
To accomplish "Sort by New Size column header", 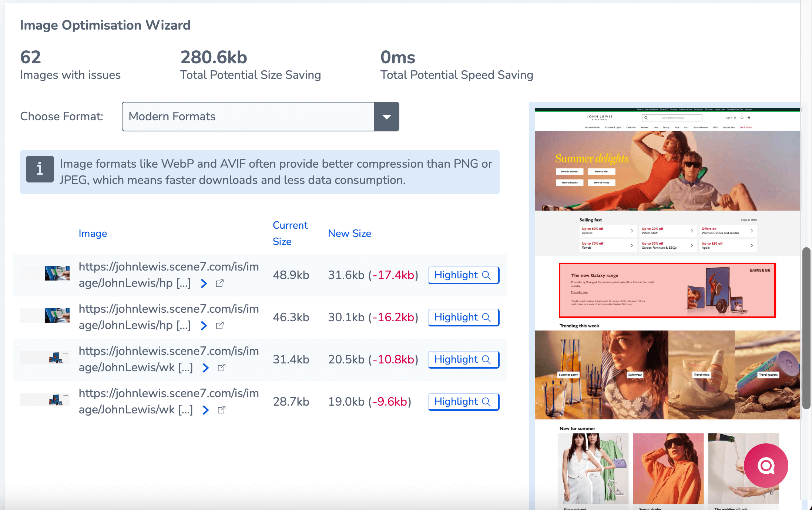I will pos(349,234).
